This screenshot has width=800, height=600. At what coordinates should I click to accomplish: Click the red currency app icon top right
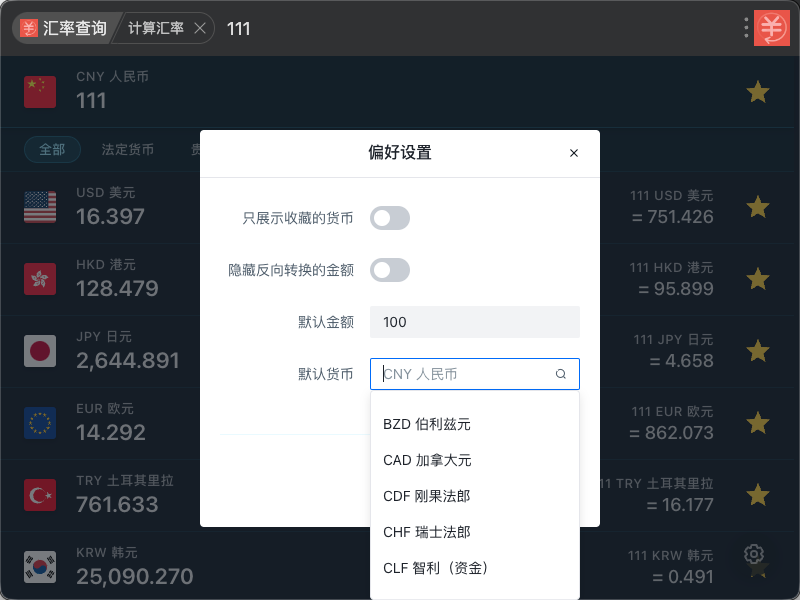tap(772, 28)
